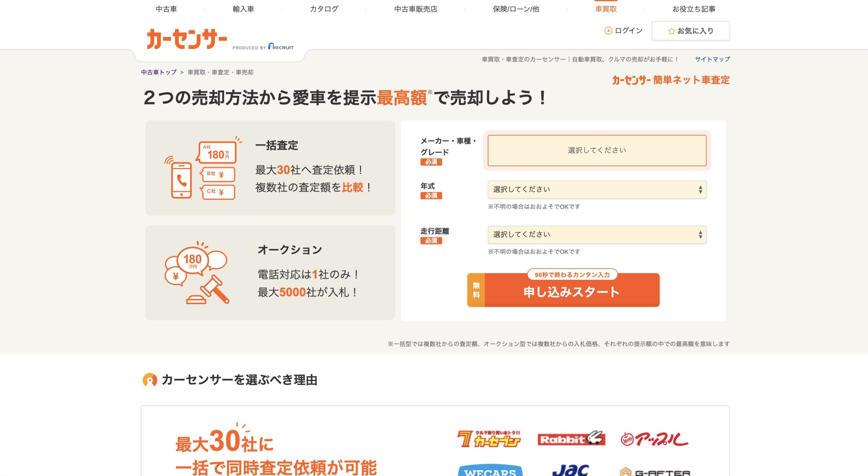Viewport: 868px width, 476px height.
Task: Click the orange Carsensor section heading icon
Action: pos(150,380)
